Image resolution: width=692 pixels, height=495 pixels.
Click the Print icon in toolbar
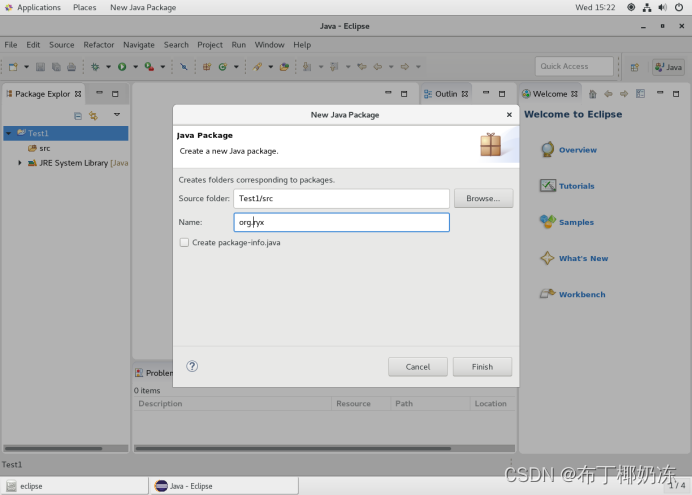(x=71, y=67)
